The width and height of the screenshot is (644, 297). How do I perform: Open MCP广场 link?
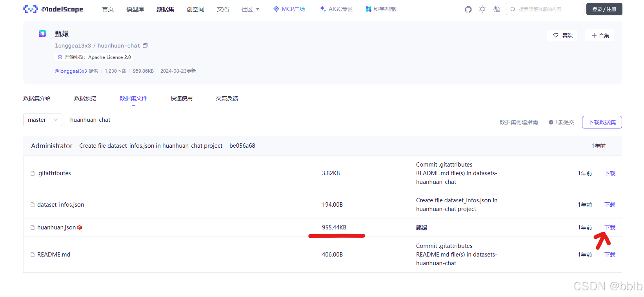[289, 9]
